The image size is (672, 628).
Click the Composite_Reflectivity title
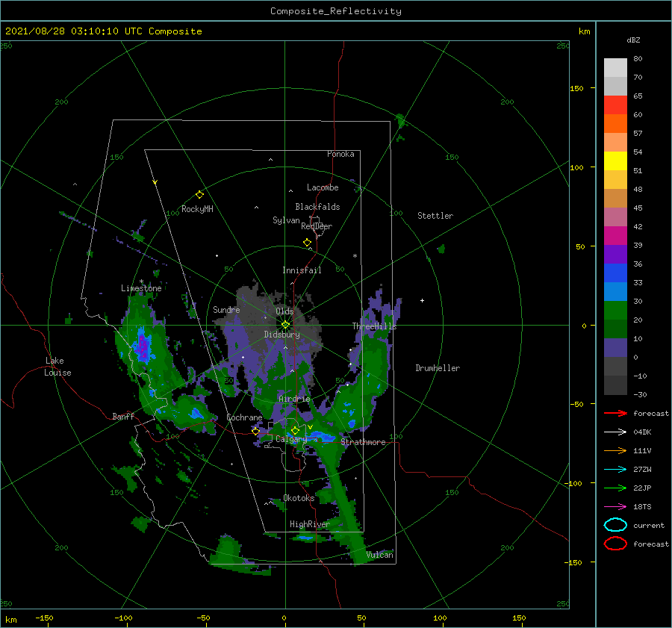[x=336, y=11]
